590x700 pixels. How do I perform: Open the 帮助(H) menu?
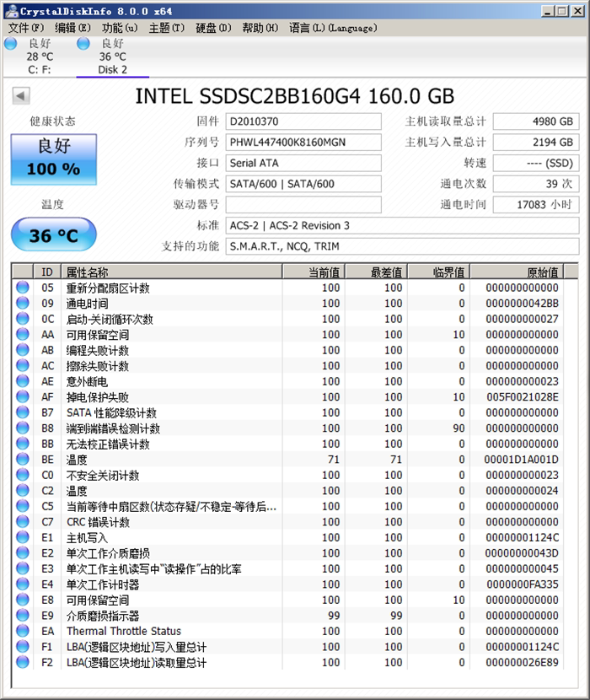coord(260,28)
